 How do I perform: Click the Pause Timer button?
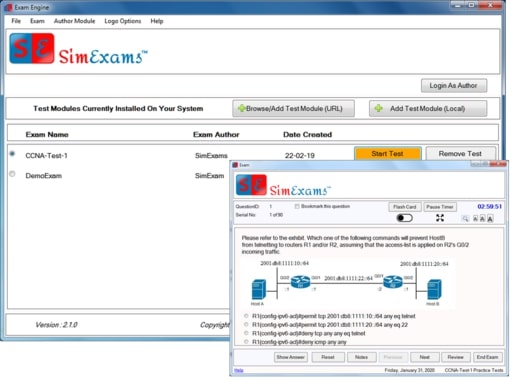point(440,207)
